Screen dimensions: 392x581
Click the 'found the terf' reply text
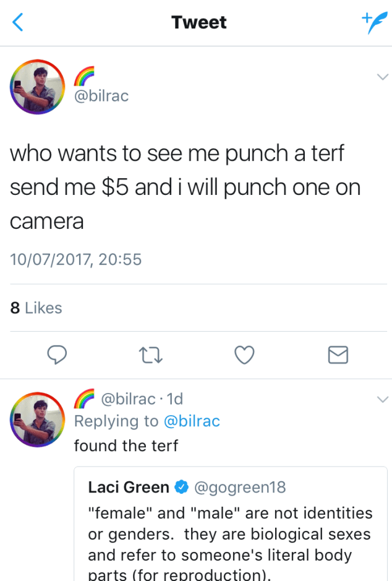(126, 445)
